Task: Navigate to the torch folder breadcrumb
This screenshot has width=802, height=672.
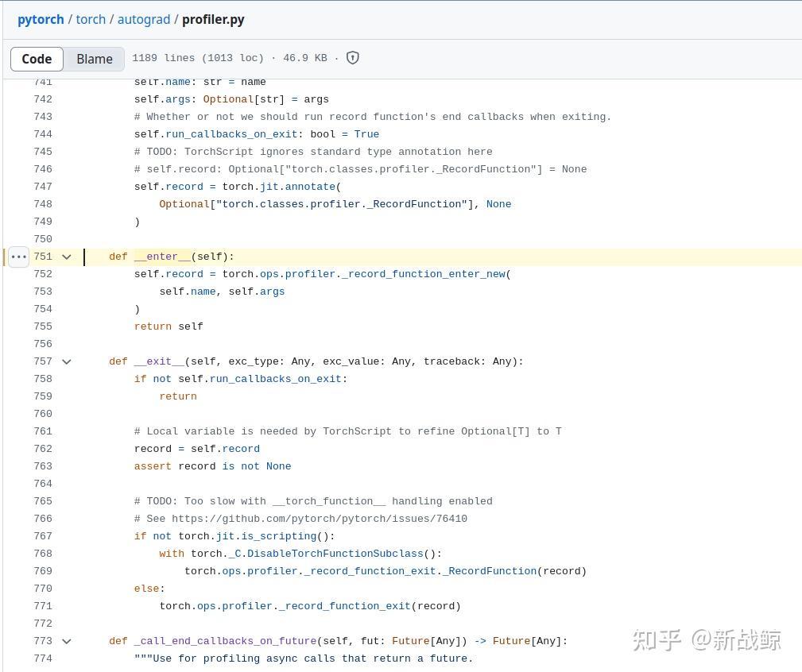Action: pos(91,19)
